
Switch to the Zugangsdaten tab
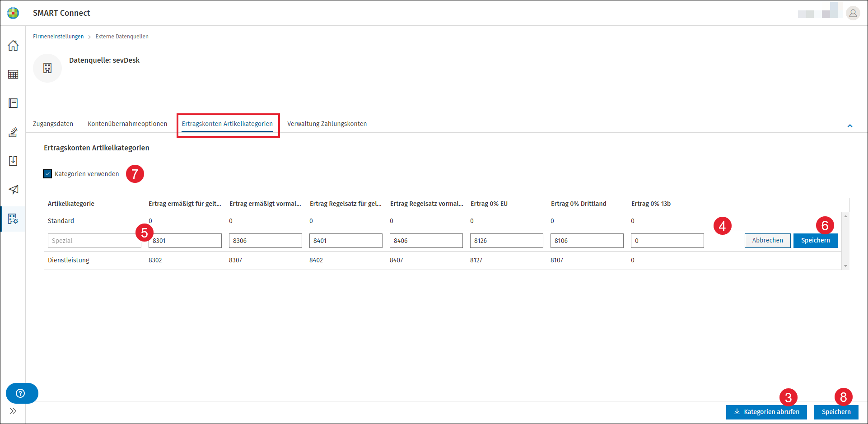[x=53, y=124]
